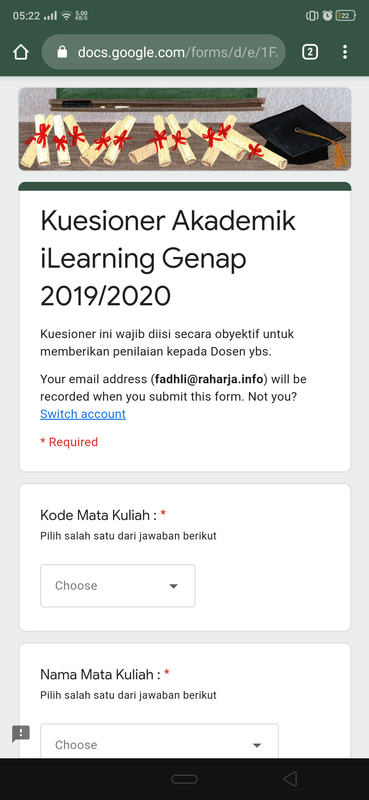
Task: Click the Kode Mata Kuliah dropdown arrow
Action: click(174, 586)
